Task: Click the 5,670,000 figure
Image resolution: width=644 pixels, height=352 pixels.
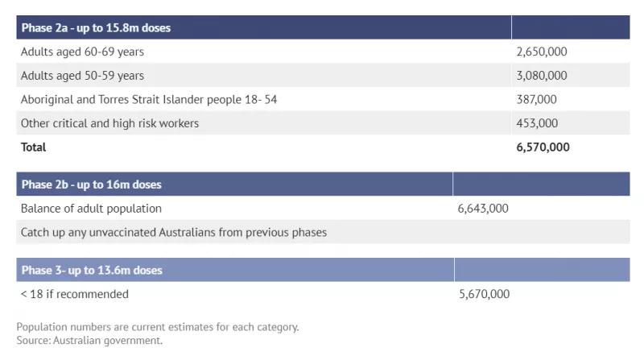Action: click(x=485, y=294)
